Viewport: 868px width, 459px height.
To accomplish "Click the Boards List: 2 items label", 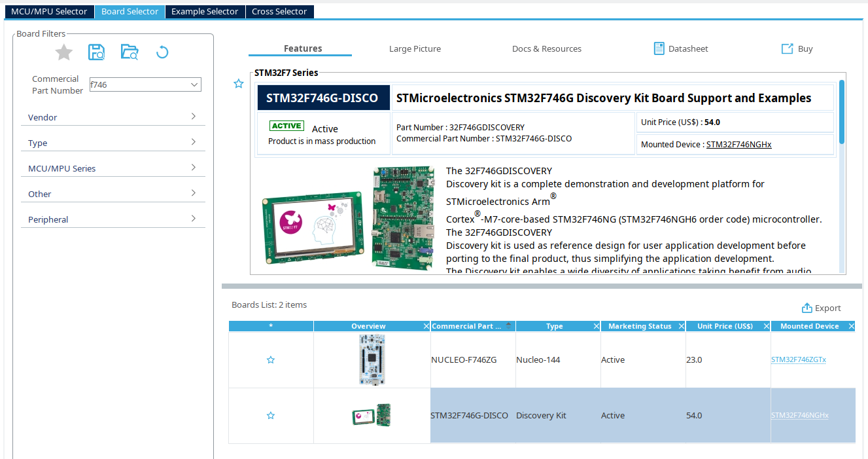I will (x=269, y=304).
